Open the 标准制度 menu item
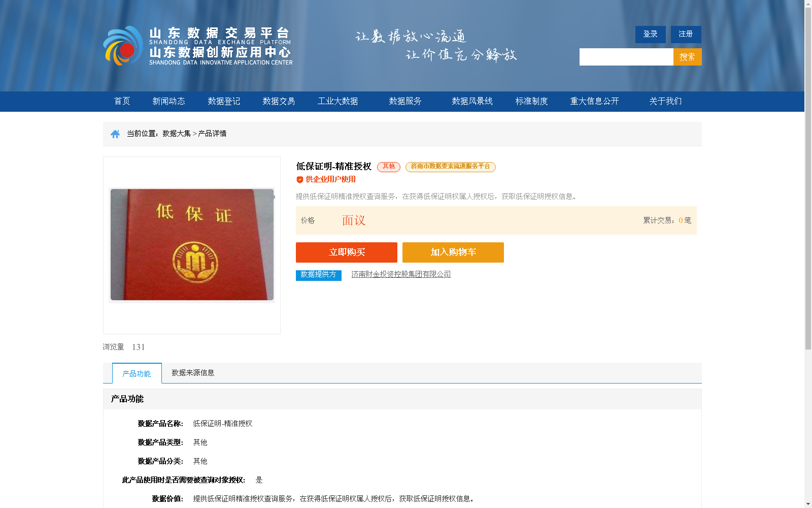This screenshot has width=812, height=508. pyautogui.click(x=531, y=101)
